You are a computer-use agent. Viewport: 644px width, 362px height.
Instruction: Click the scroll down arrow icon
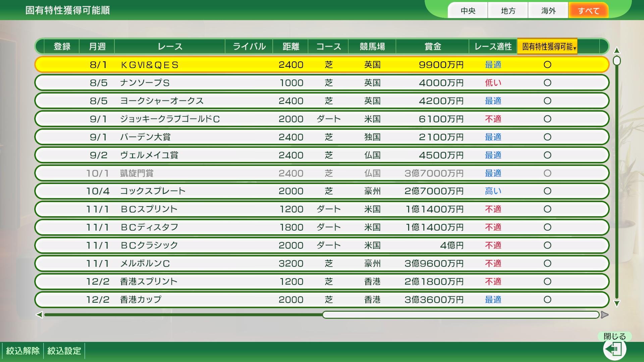point(616,304)
